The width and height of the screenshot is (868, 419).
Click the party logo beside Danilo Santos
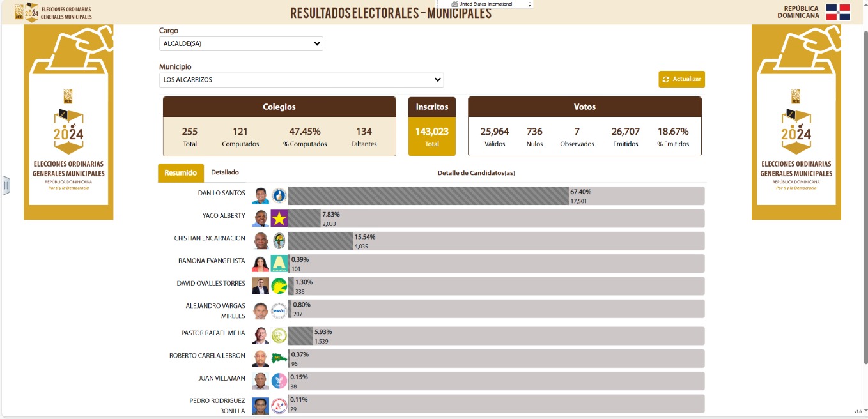coord(279,195)
